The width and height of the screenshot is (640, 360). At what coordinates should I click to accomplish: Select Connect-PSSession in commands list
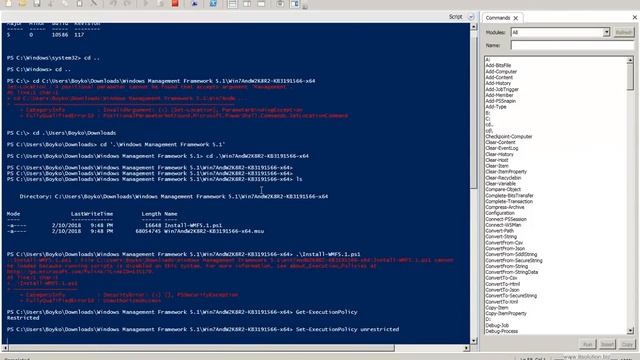pyautogui.click(x=506, y=219)
